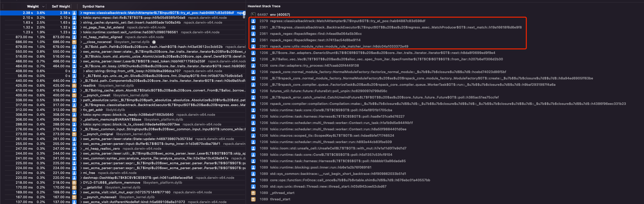Open the Weight column sort chevron
The height and width of the screenshot is (204, 644).
(43, 6)
